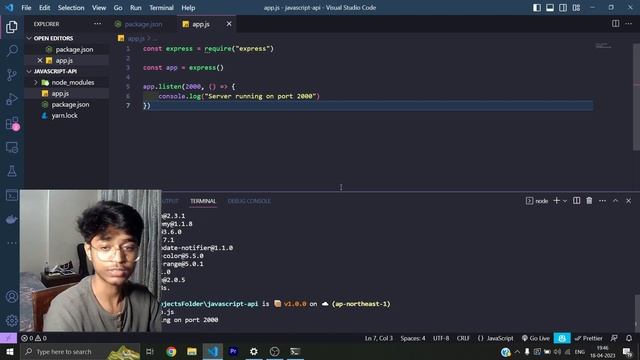This screenshot has width=640, height=360.
Task: Open terminal panel more actions dots
Action: (602, 200)
